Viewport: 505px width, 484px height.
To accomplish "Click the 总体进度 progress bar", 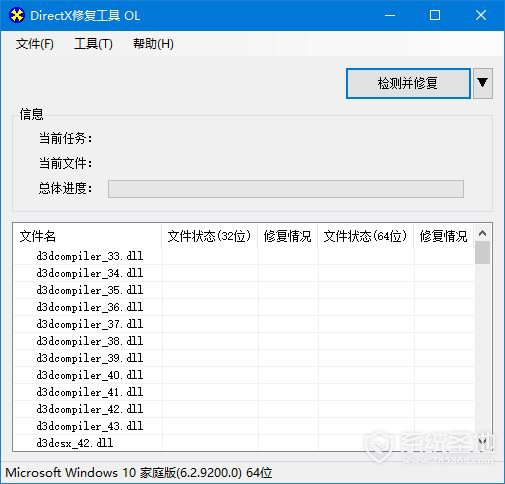I will click(x=286, y=189).
